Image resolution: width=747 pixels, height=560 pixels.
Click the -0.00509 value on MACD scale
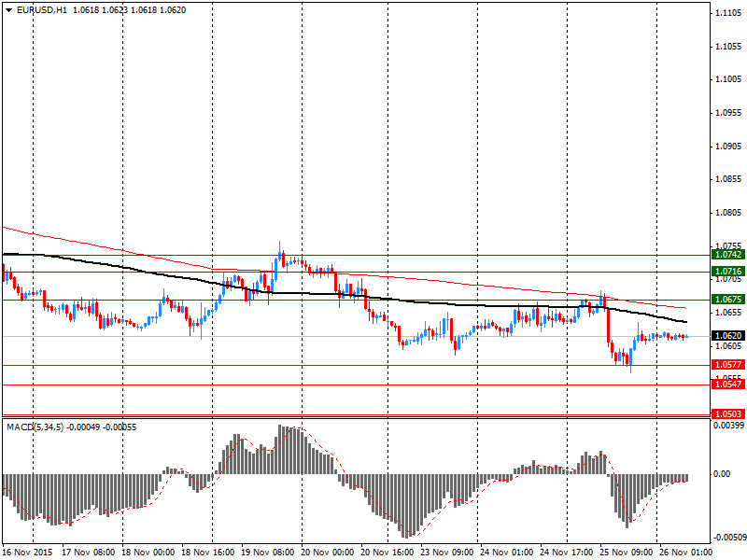(727, 537)
